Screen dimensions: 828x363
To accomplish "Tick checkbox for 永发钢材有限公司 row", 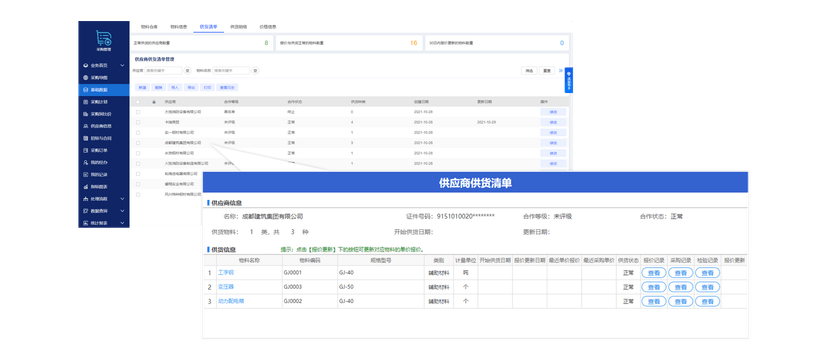I will coord(138,153).
